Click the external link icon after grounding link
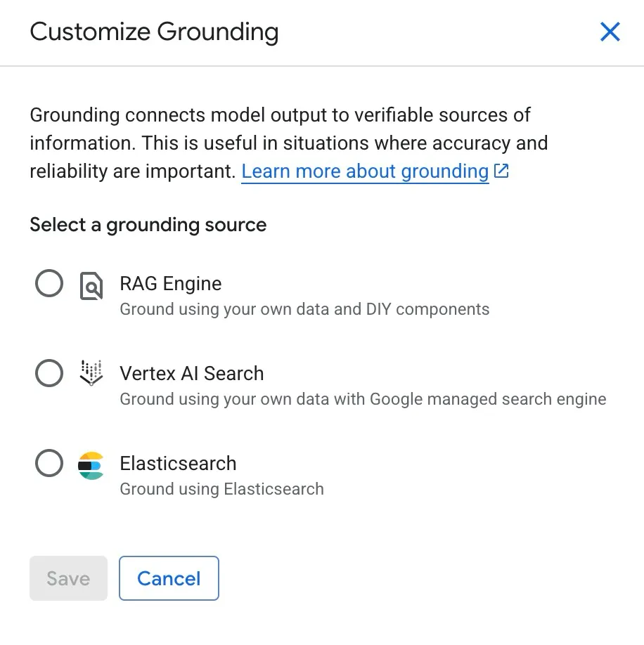 point(501,170)
